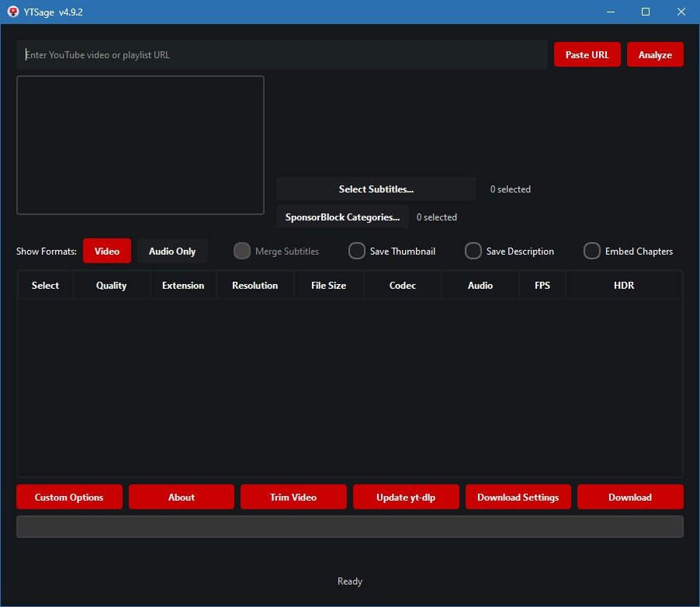The height and width of the screenshot is (607, 700).
Task: Click the File Size column header
Action: (x=328, y=286)
